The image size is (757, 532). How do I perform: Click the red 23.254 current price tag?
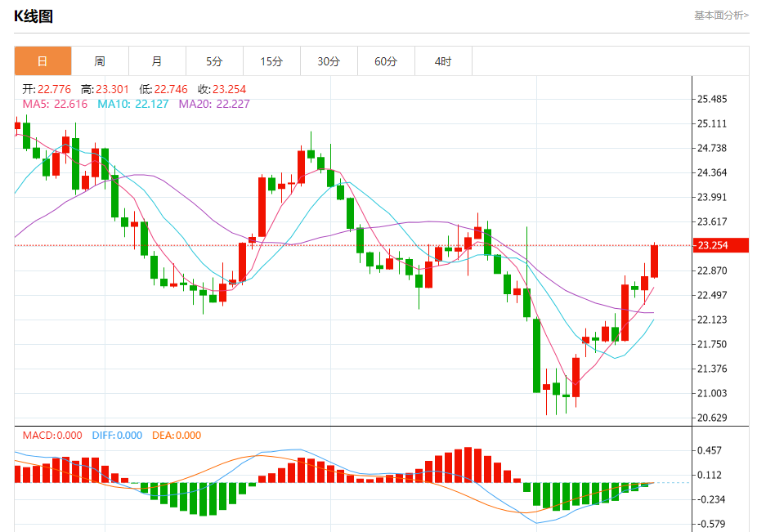720,245
